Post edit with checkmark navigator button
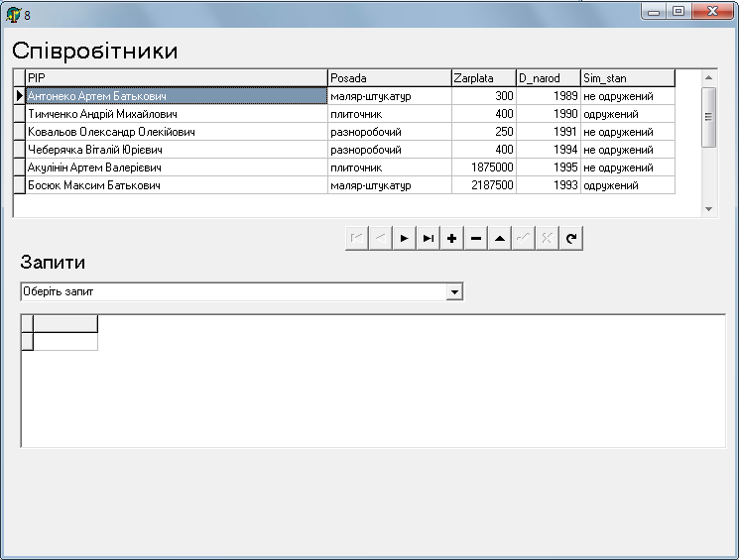This screenshot has width=739, height=560. (524, 238)
